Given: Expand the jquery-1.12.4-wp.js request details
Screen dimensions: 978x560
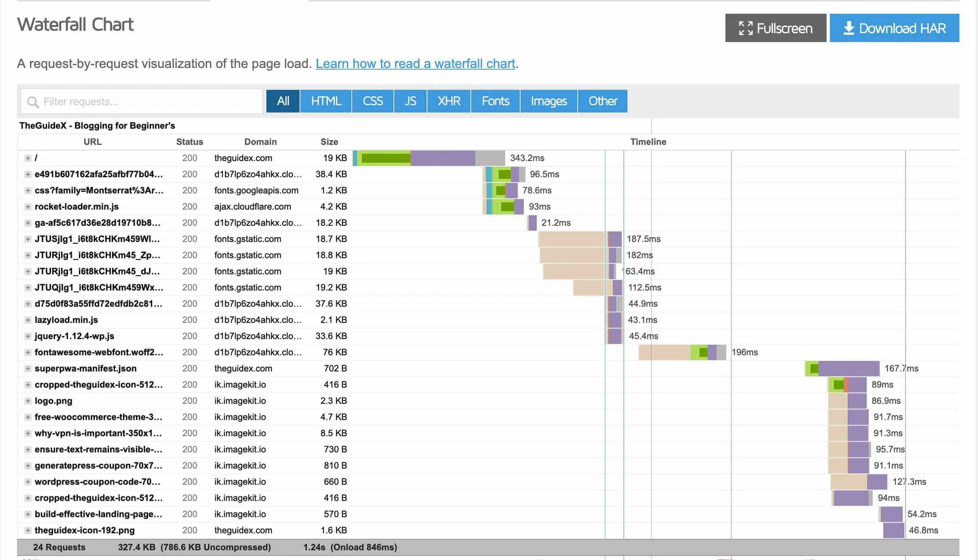Looking at the screenshot, I should pos(28,336).
